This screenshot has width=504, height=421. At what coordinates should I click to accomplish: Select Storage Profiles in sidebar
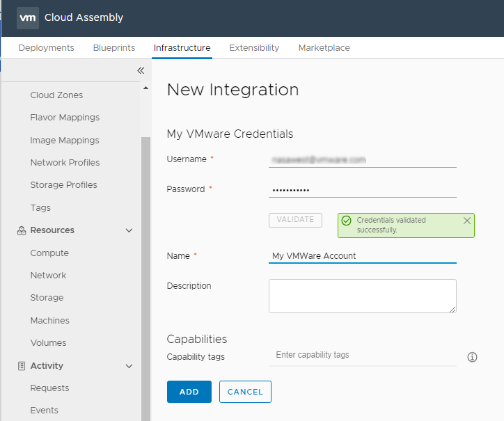pyautogui.click(x=63, y=185)
